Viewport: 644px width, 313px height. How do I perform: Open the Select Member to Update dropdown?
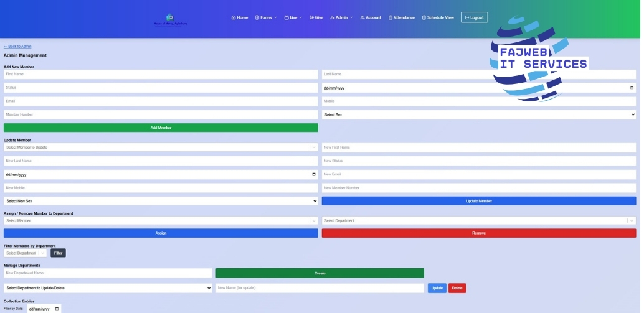161,147
